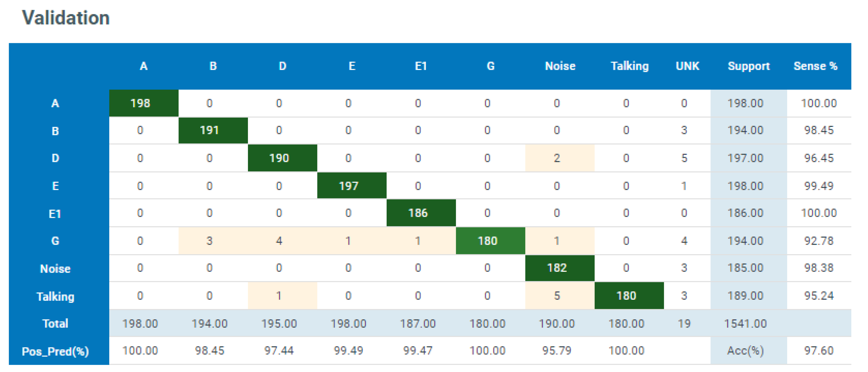868x372 pixels.
Task: Select the Support column header
Action: click(x=748, y=66)
